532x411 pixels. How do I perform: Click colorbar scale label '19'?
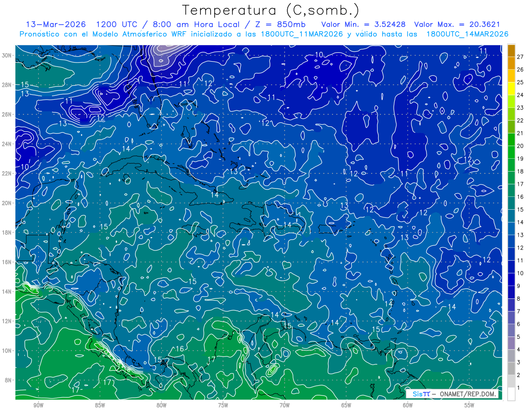520,159
